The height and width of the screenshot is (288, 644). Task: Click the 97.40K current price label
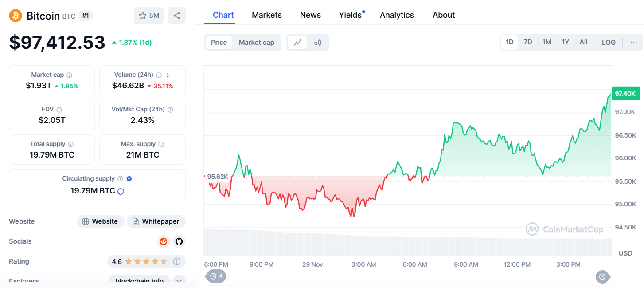(625, 94)
